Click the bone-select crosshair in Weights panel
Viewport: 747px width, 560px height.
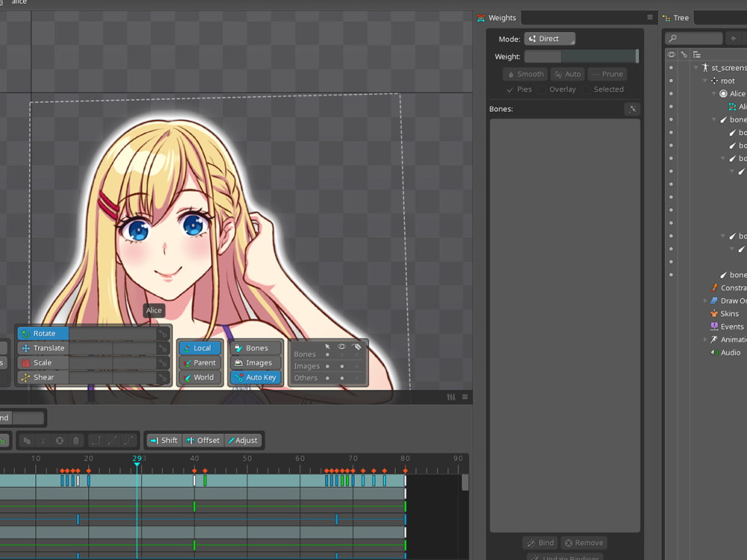pyautogui.click(x=632, y=109)
